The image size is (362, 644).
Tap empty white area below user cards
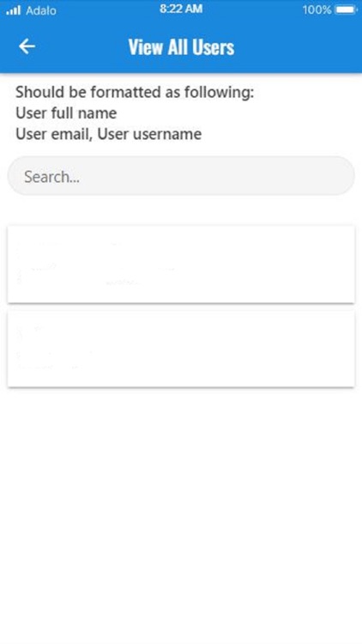(181, 513)
